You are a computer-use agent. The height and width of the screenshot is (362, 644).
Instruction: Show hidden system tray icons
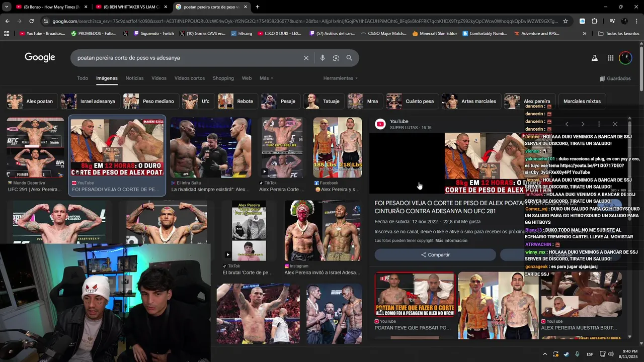[x=545, y=354]
